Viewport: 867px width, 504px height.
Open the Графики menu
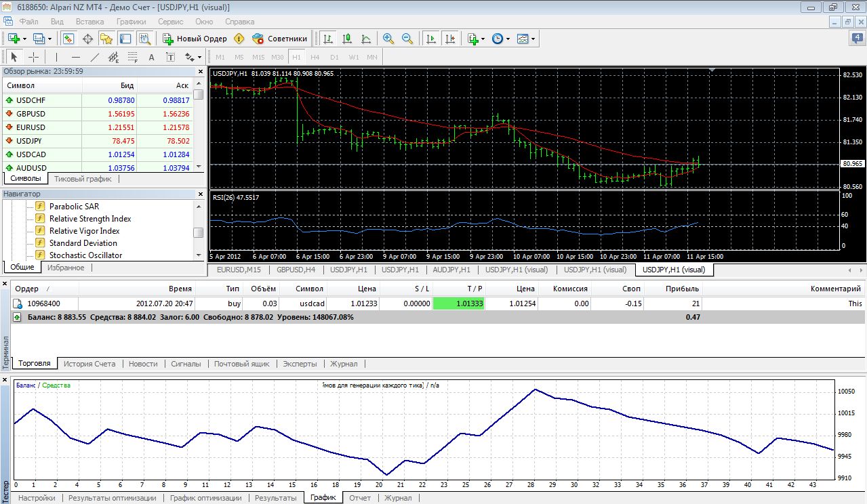click(131, 22)
